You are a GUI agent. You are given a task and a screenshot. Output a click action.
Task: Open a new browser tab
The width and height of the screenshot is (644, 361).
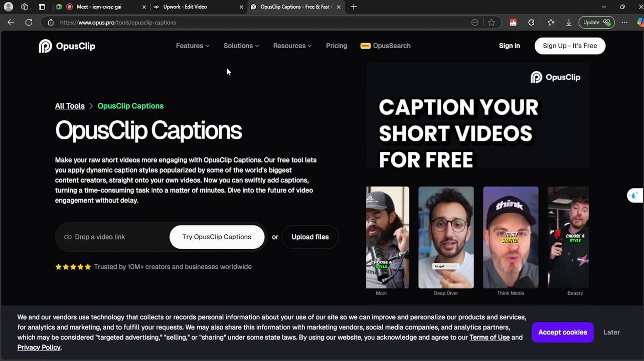(354, 7)
